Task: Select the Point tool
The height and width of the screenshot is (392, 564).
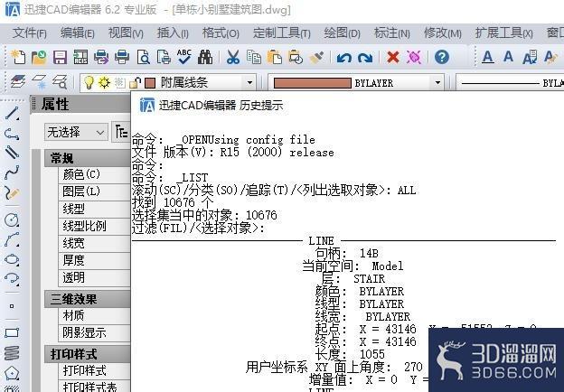Action: (12, 306)
